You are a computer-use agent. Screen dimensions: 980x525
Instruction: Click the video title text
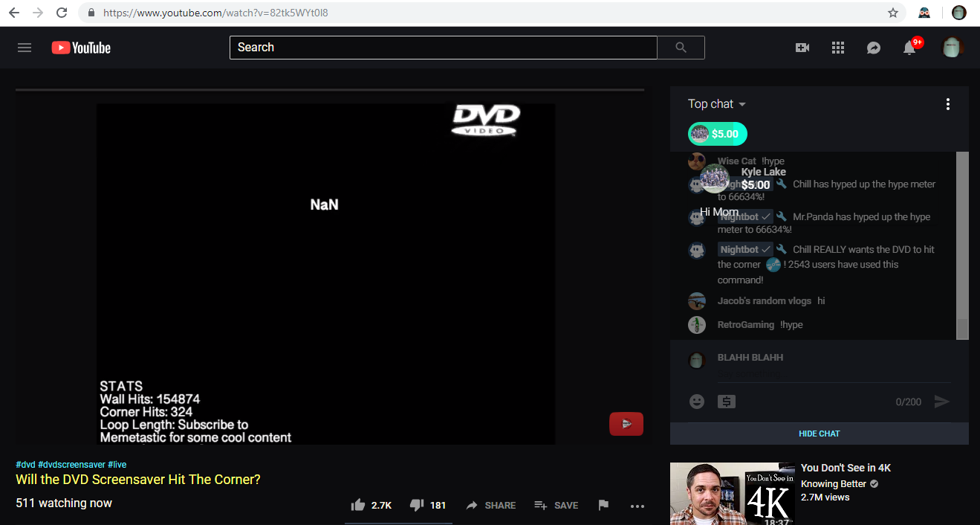pos(138,480)
